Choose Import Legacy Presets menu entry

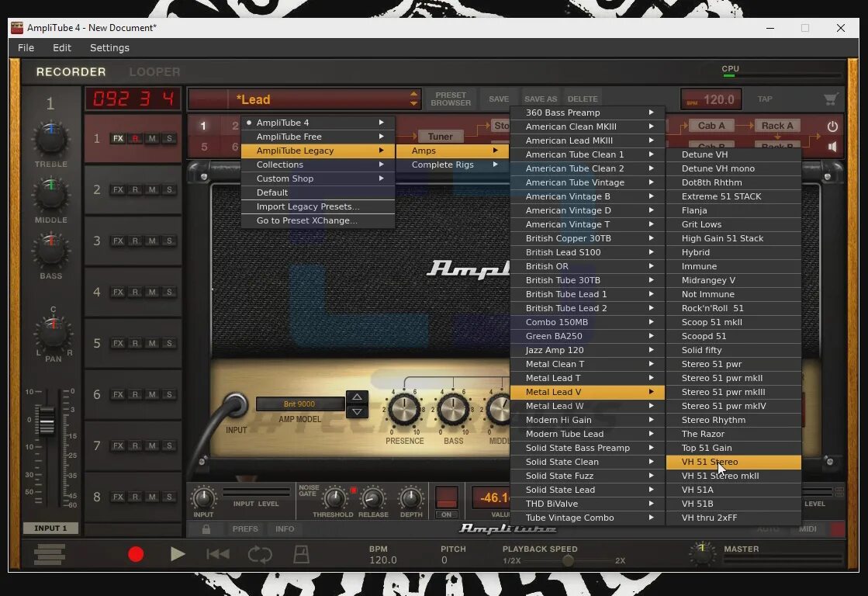tap(318, 206)
